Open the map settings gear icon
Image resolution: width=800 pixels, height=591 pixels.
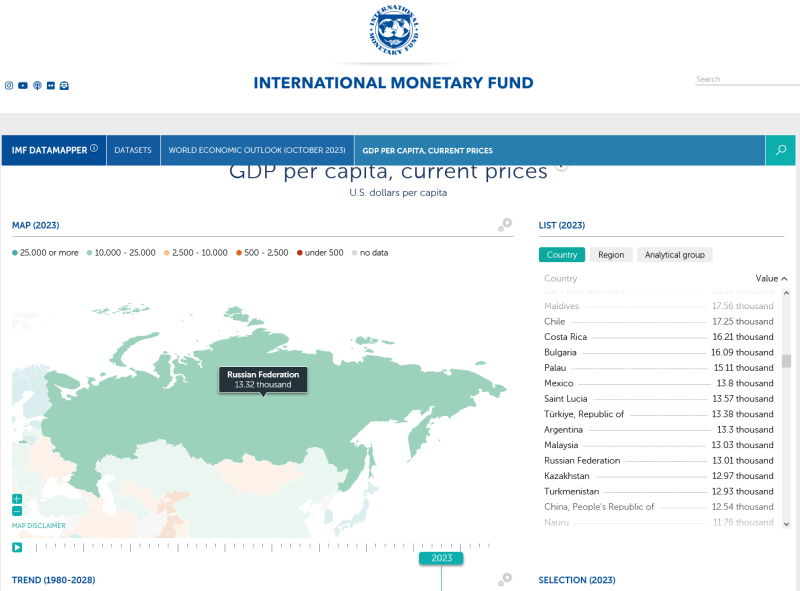[x=505, y=224]
